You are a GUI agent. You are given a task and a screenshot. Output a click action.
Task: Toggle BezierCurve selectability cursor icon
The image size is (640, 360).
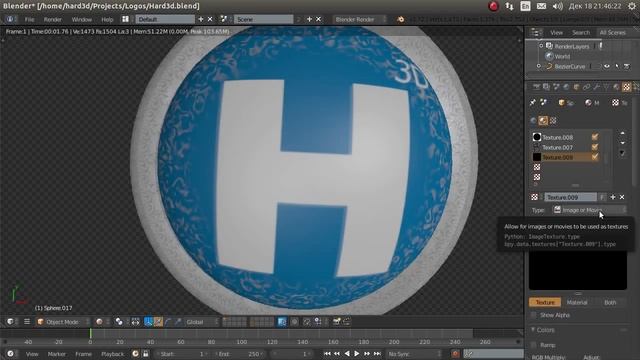(x=617, y=66)
